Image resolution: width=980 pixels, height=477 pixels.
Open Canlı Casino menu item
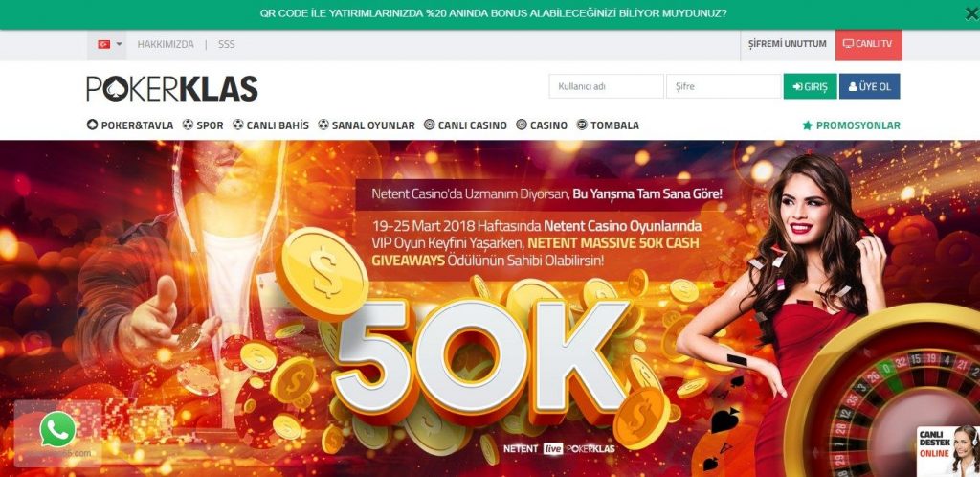pyautogui.click(x=465, y=125)
